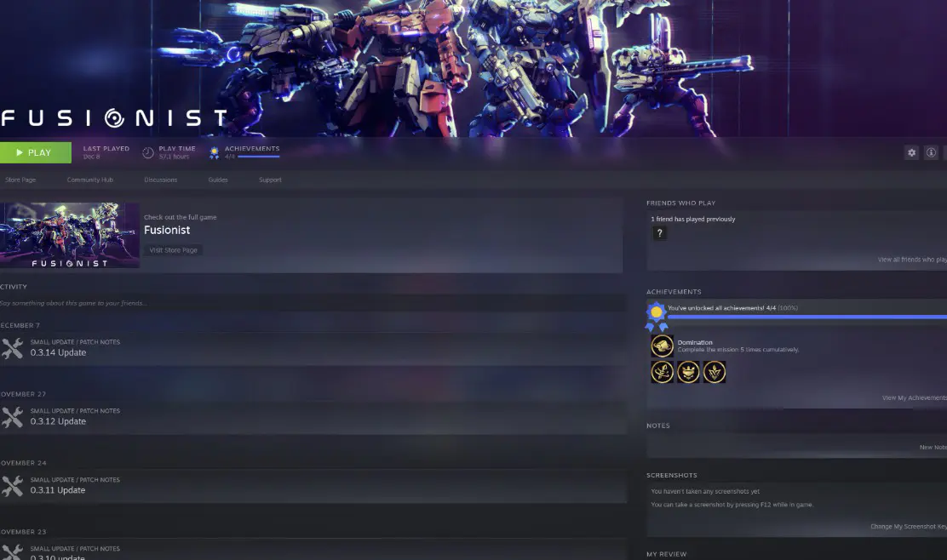This screenshot has height=560, width=947.
Task: Click the November 24 date heading
Action: point(23,463)
